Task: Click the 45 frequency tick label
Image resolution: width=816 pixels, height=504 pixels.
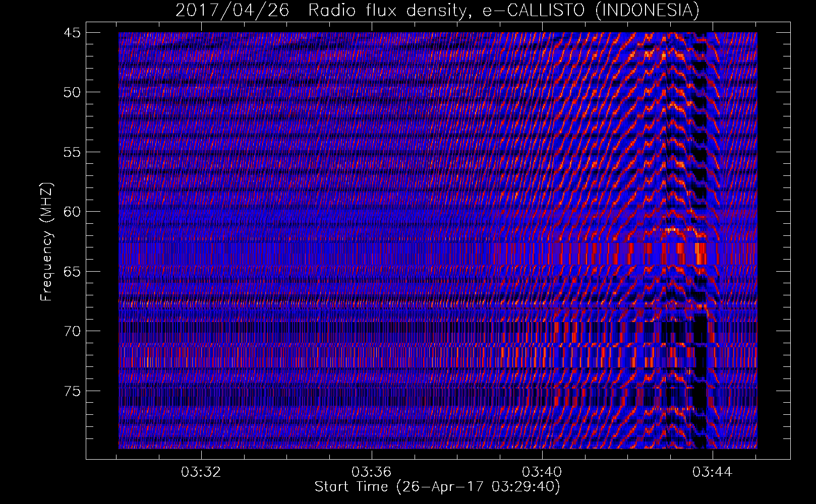Action: (x=72, y=33)
